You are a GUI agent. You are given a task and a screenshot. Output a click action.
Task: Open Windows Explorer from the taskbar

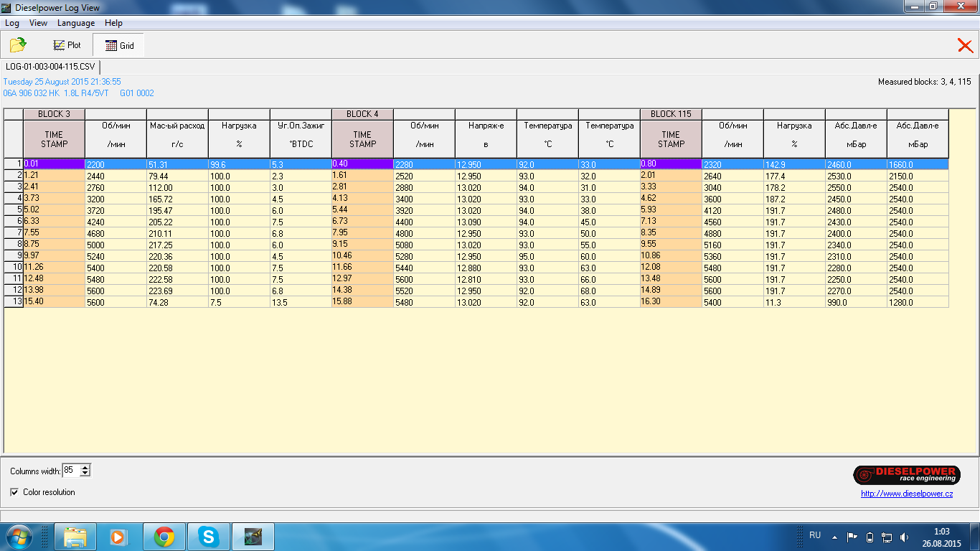(x=75, y=537)
